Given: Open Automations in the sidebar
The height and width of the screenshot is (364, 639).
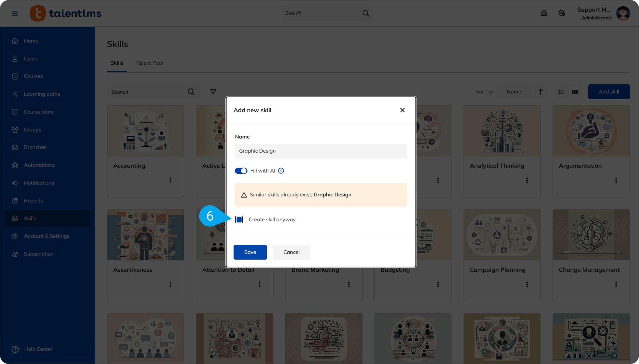Looking at the screenshot, I should tap(39, 165).
